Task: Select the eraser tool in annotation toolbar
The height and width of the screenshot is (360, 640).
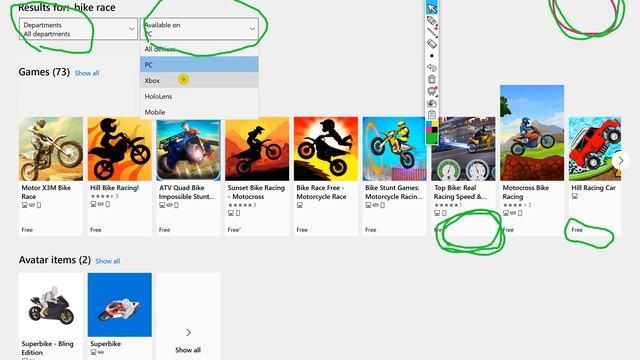Action: coord(432,43)
